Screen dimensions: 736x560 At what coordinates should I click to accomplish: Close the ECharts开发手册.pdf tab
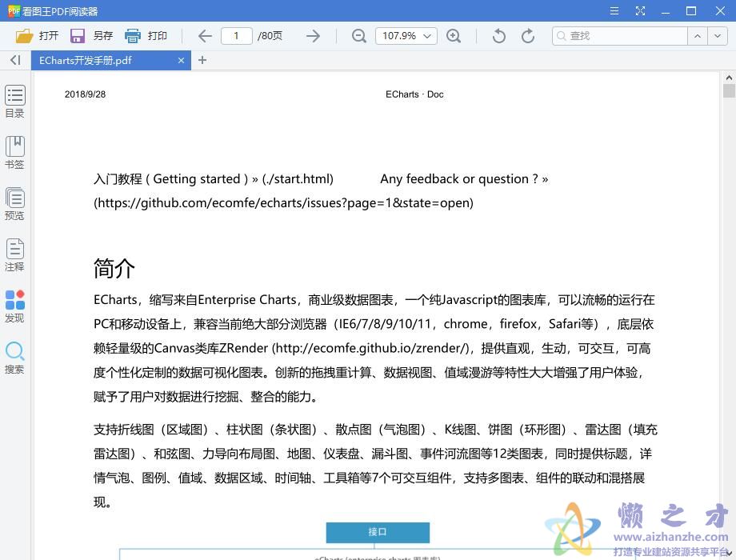[181, 61]
